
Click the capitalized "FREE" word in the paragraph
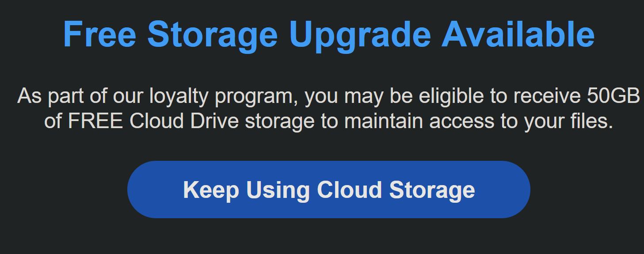pyautogui.click(x=95, y=121)
